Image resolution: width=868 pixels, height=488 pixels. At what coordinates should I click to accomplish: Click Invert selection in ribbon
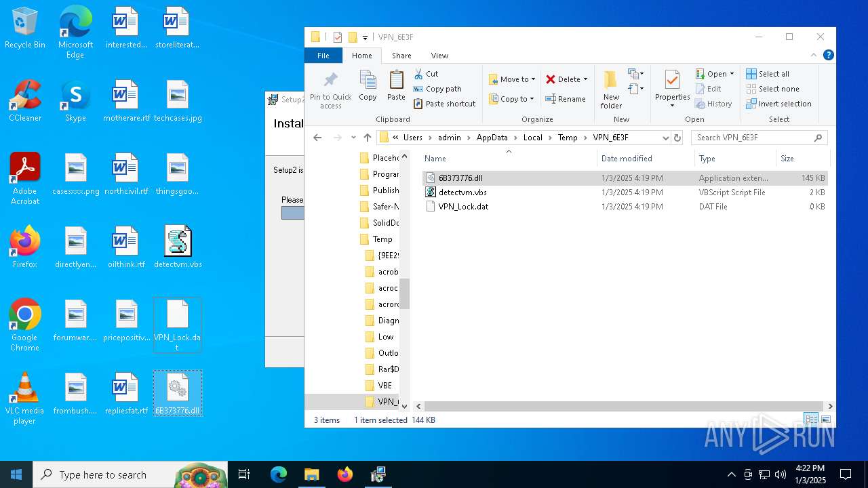(778, 104)
